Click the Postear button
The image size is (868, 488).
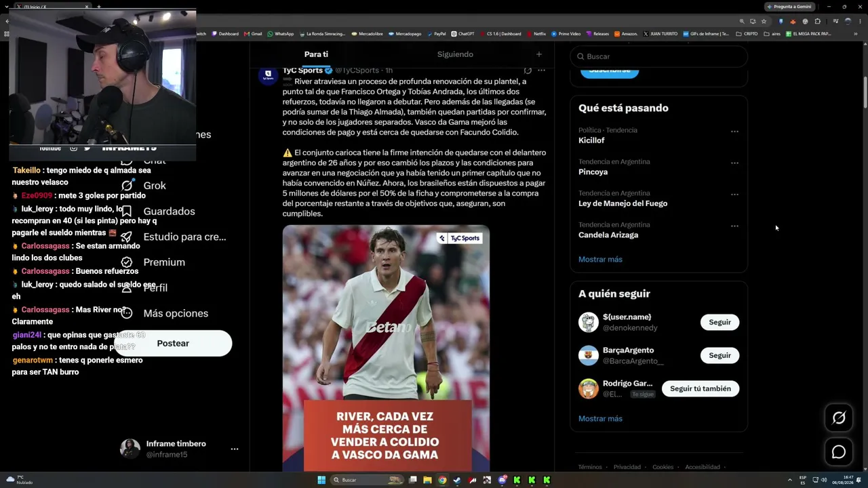point(173,344)
